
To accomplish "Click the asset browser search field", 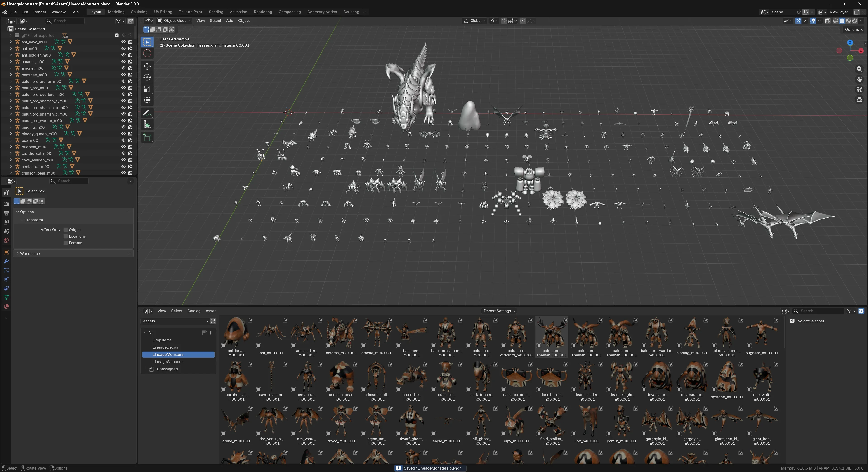I will tap(818, 311).
